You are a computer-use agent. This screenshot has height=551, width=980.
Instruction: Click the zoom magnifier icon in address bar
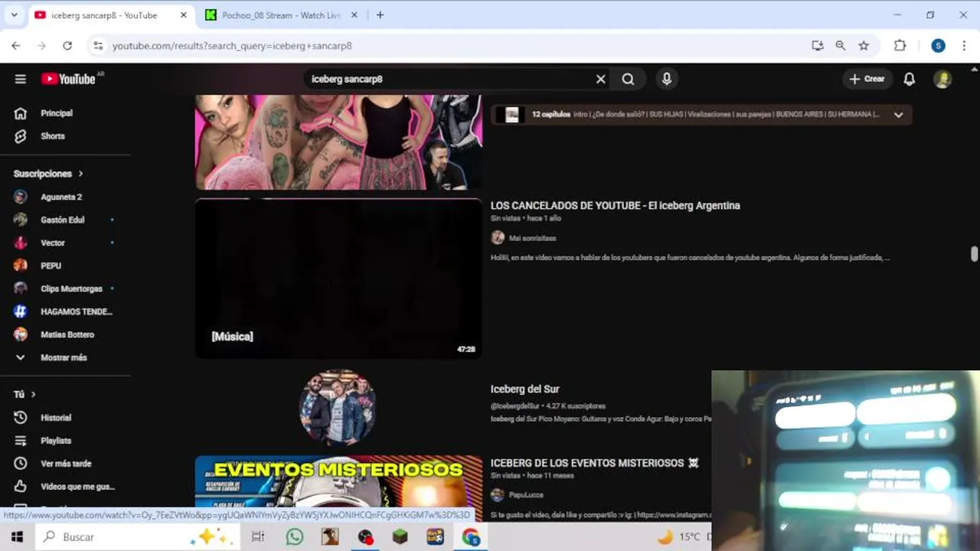coord(841,46)
